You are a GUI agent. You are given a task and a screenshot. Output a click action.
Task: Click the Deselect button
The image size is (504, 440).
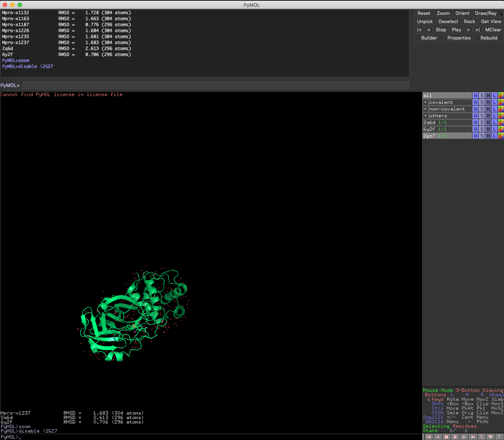coord(448,21)
